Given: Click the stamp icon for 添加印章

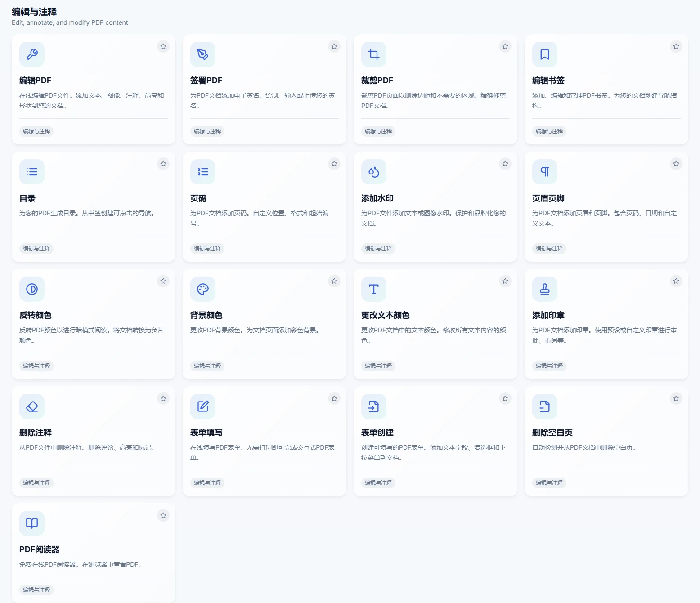Looking at the screenshot, I should pyautogui.click(x=545, y=289).
